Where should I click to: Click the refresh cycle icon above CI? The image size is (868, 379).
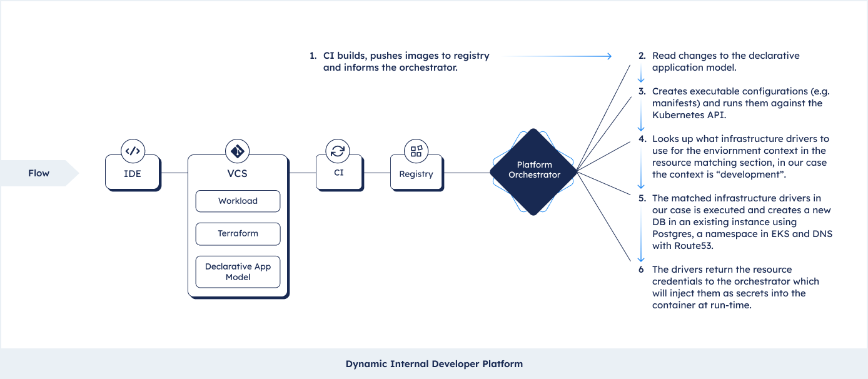click(338, 151)
